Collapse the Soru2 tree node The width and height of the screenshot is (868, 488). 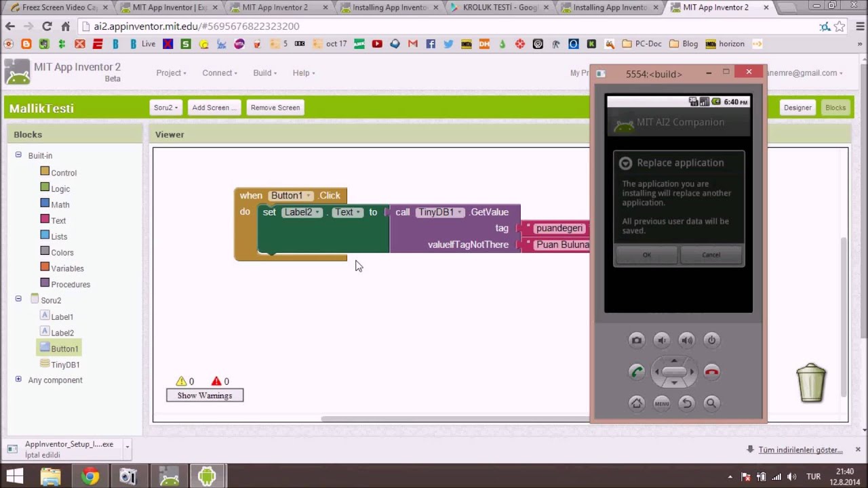tap(18, 298)
